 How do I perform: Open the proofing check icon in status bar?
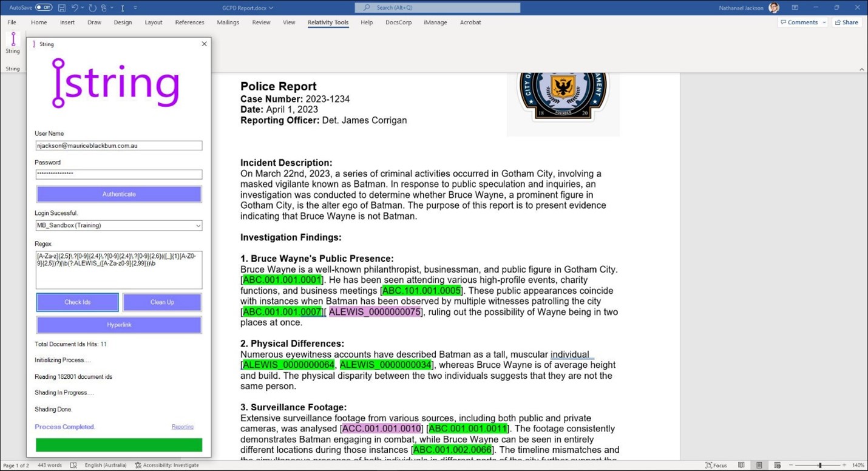coord(73,466)
